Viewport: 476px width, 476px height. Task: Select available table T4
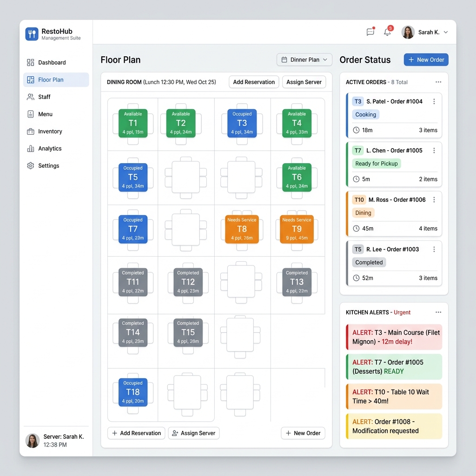[297, 123]
